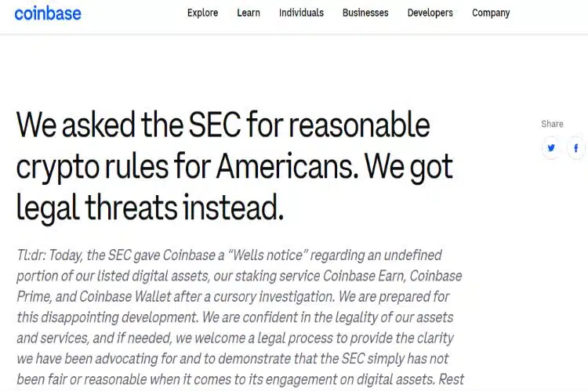The height and width of the screenshot is (391, 588).
Task: Click "cursory investigation" in the summary
Action: (274, 297)
